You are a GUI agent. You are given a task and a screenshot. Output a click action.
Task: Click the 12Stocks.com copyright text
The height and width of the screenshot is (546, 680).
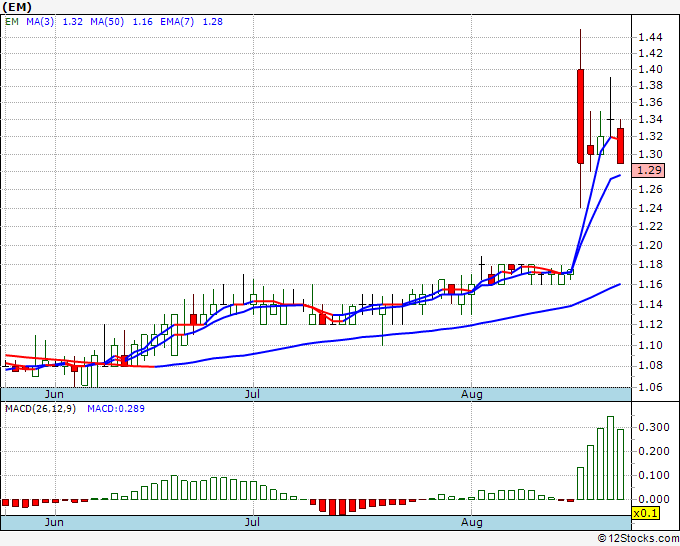pyautogui.click(x=638, y=539)
